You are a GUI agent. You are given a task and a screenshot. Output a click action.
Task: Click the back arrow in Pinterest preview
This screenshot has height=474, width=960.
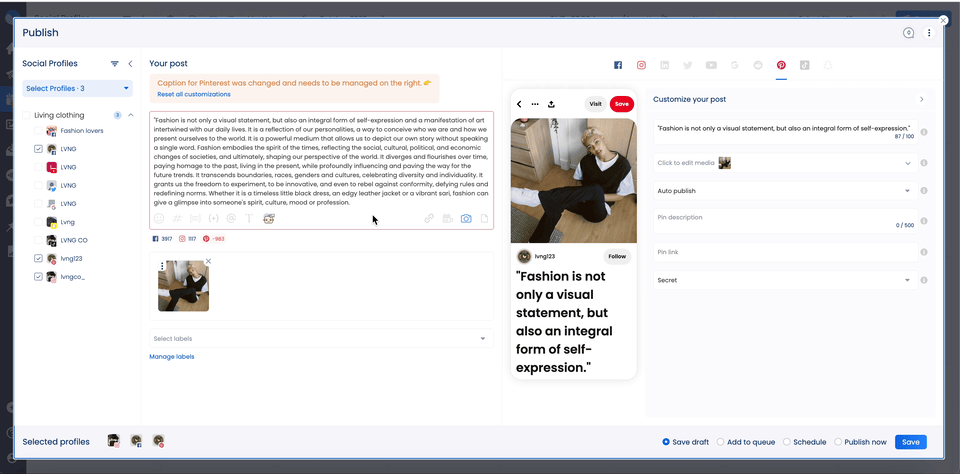coord(519,104)
